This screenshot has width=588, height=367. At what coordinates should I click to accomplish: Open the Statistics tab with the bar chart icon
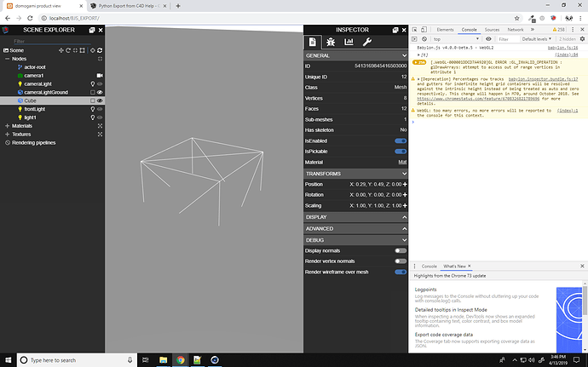pos(349,42)
